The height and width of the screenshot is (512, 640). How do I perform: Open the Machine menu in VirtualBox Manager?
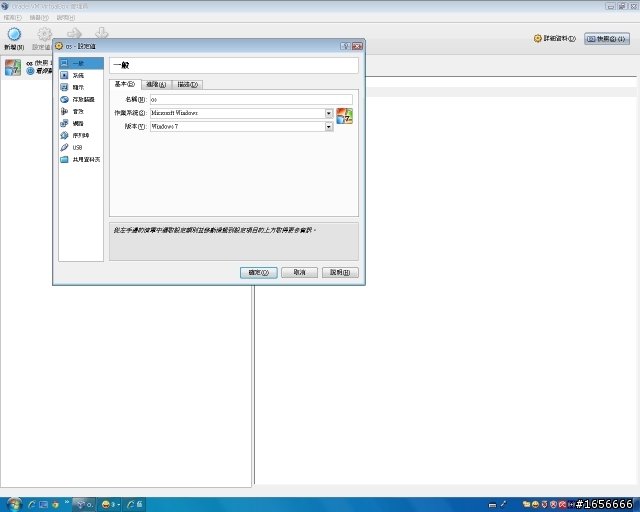39,18
